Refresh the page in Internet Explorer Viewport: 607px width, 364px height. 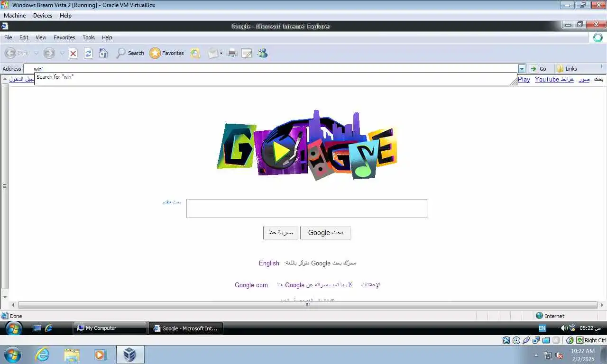88,53
